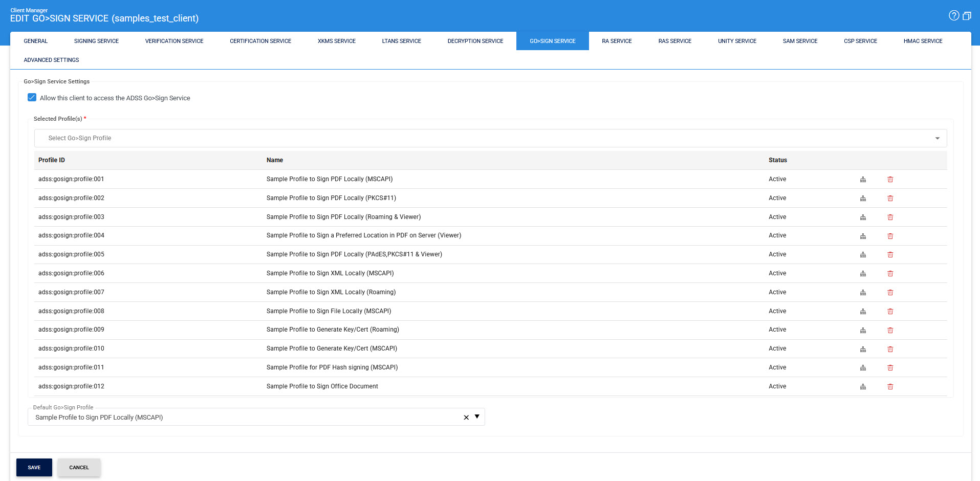Click hierarchy icon for Sign Office Document profile
The image size is (980, 481).
pos(863,387)
